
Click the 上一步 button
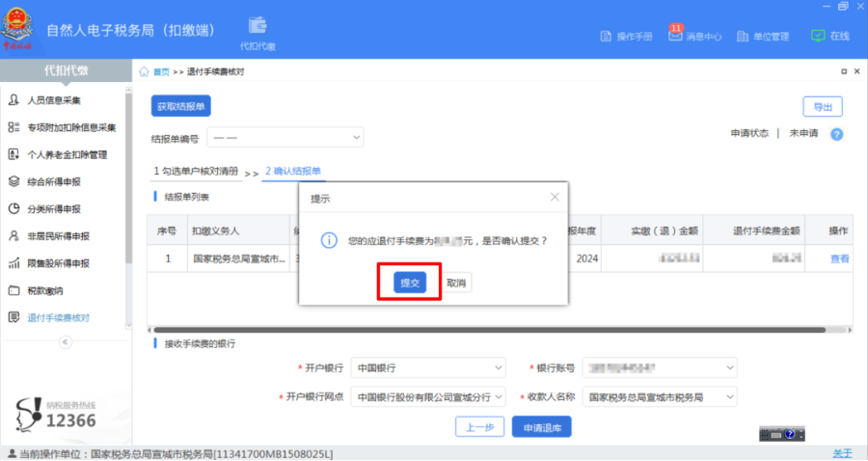click(479, 427)
